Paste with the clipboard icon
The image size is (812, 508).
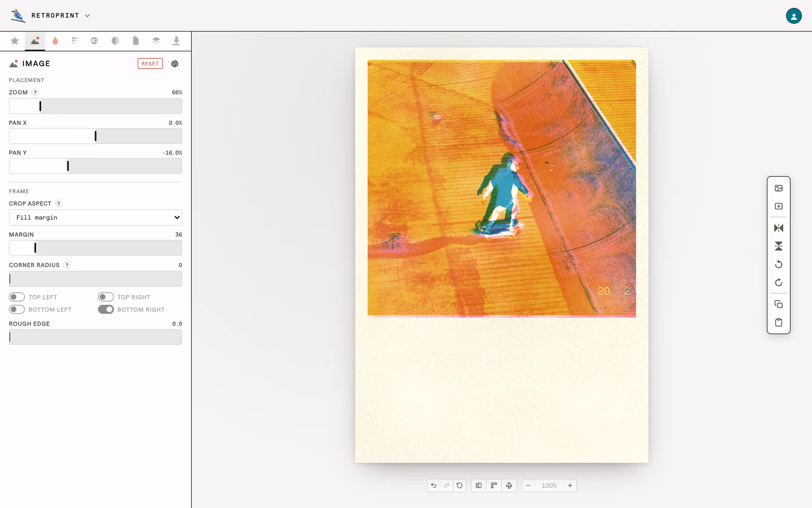tap(779, 323)
